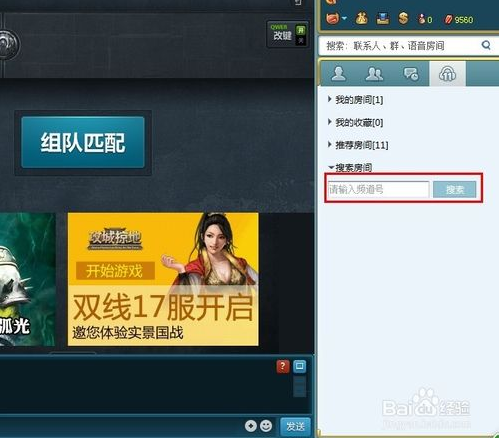Click the blue window expand chat icon
This screenshot has width=500, height=438.
coord(299,366)
